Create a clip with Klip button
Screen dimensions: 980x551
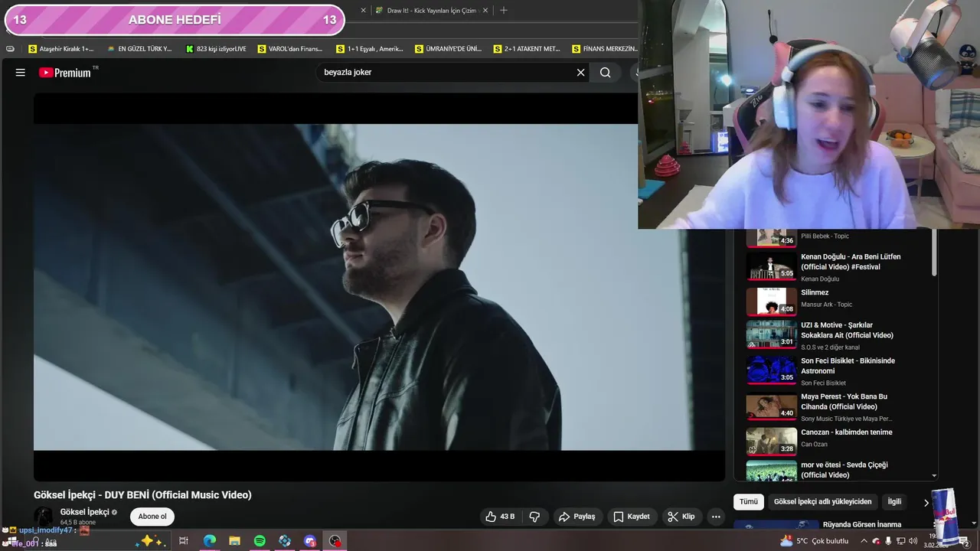tap(681, 517)
